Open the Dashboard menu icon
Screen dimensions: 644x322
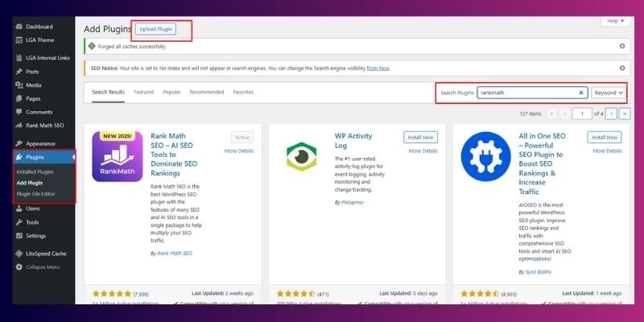click(19, 27)
